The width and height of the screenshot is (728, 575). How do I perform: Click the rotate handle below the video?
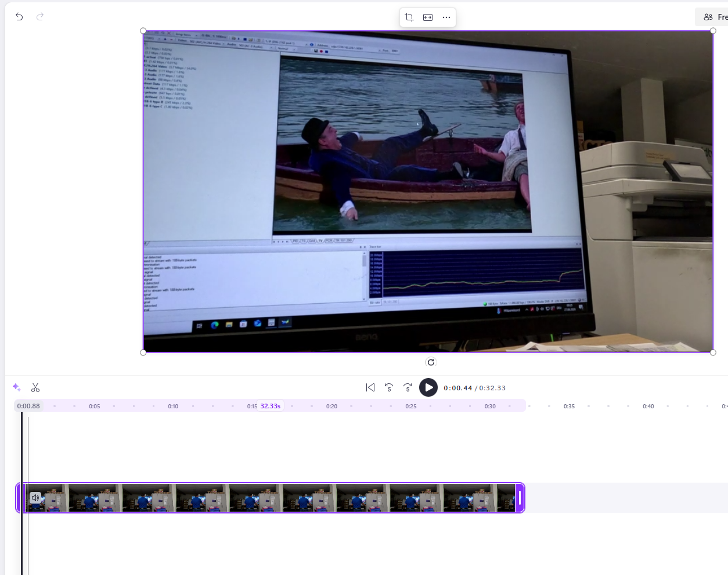click(431, 362)
